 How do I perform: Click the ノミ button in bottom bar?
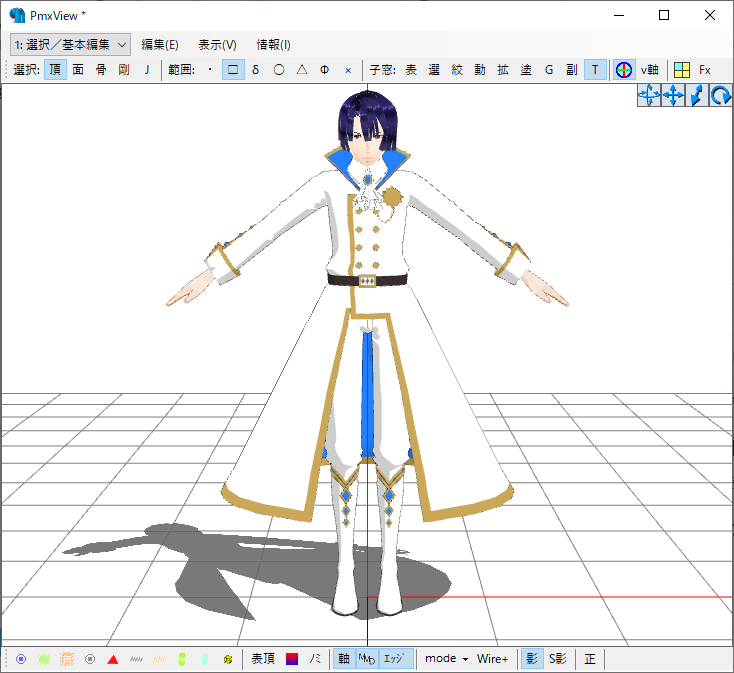[x=315, y=659]
